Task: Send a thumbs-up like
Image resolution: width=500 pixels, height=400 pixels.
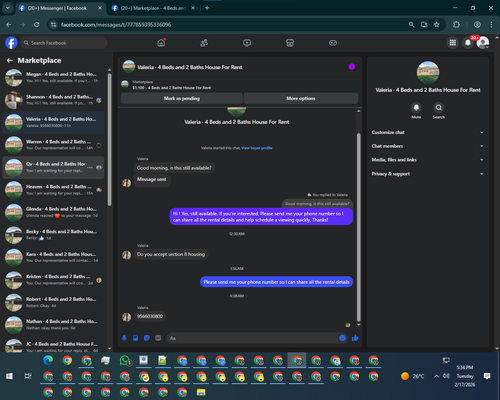Action: (x=355, y=338)
